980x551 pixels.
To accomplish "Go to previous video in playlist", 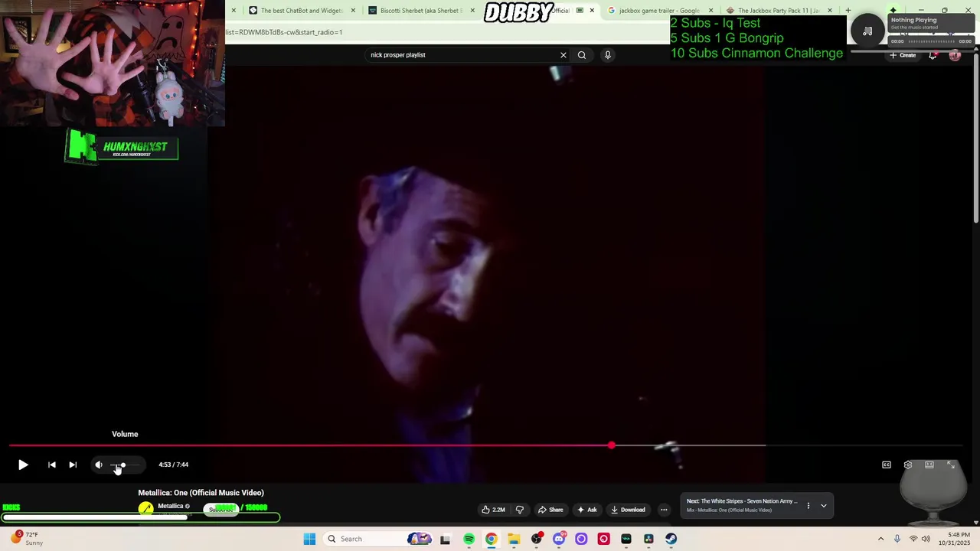I will (51, 465).
